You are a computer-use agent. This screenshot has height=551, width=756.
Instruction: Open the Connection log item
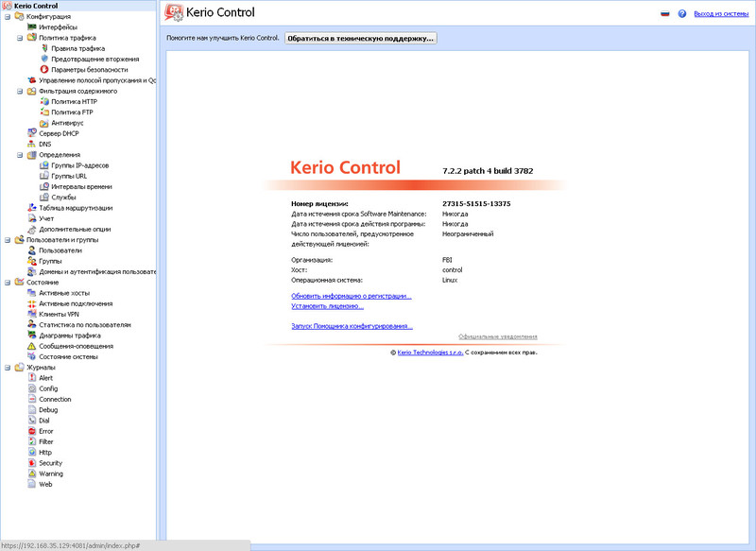pos(55,399)
